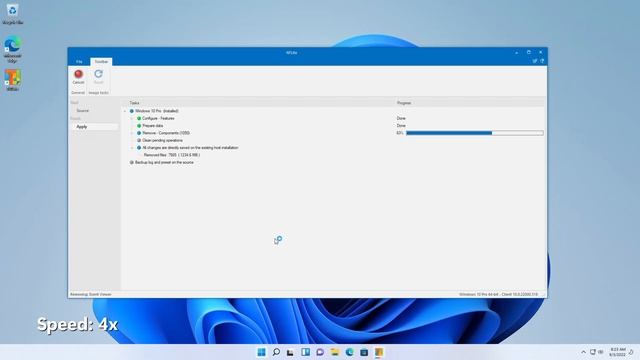Open the help question mark icon

pos(542,61)
